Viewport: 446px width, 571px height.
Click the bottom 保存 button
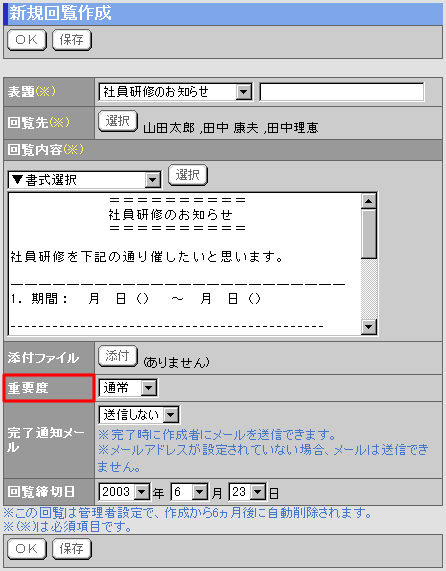point(72,549)
